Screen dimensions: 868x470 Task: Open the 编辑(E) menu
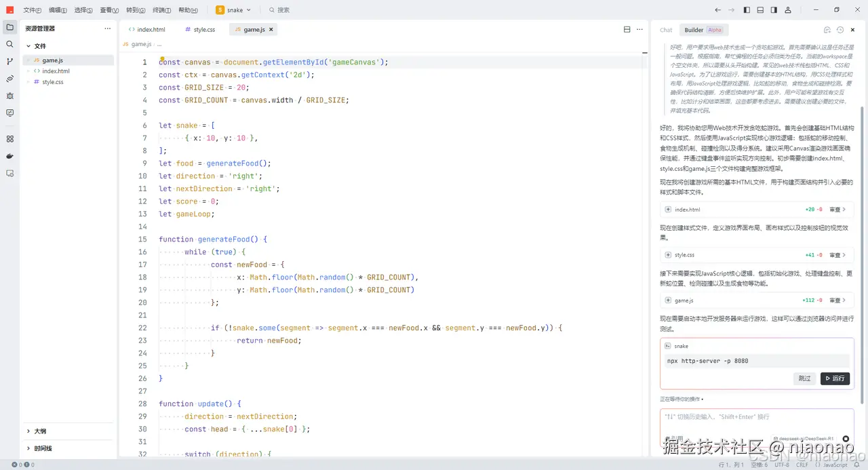pyautogui.click(x=58, y=10)
